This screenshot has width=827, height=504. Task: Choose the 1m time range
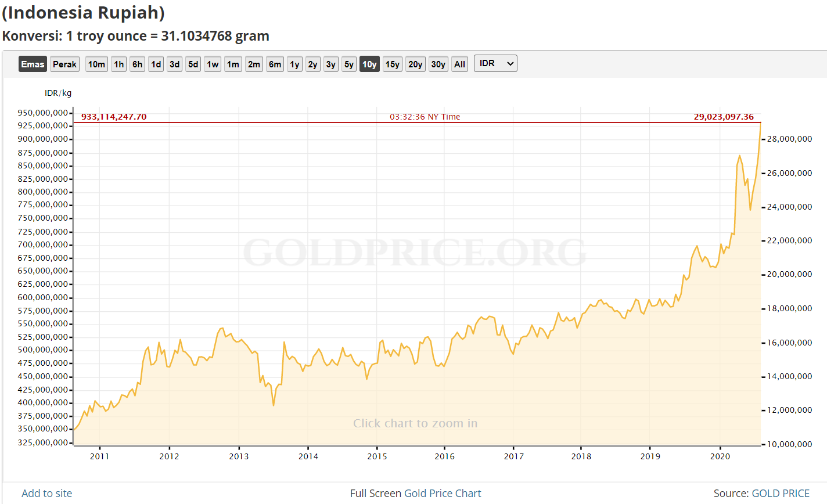click(233, 64)
